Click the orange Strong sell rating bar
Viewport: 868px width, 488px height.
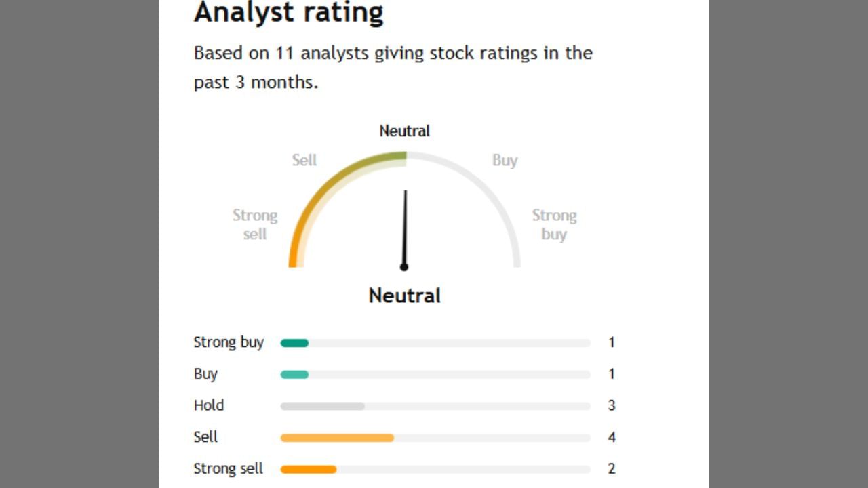coord(309,469)
